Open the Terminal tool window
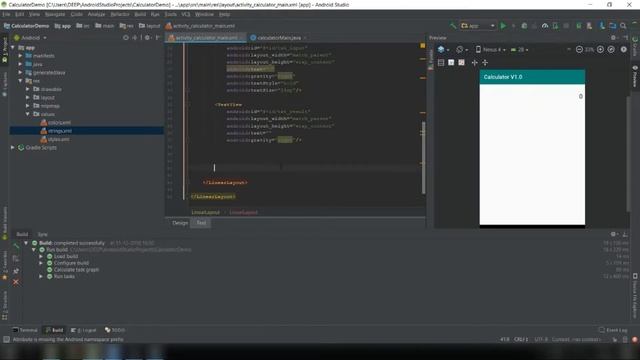The height and width of the screenshot is (360, 640). [x=25, y=330]
